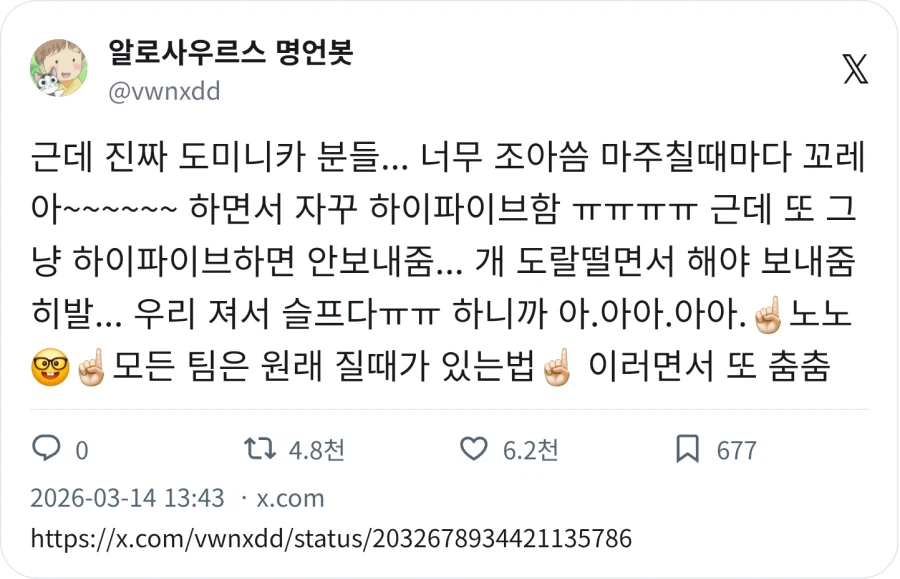Click the pointing finger emoji before 모든 팀은

[x=92, y=367]
